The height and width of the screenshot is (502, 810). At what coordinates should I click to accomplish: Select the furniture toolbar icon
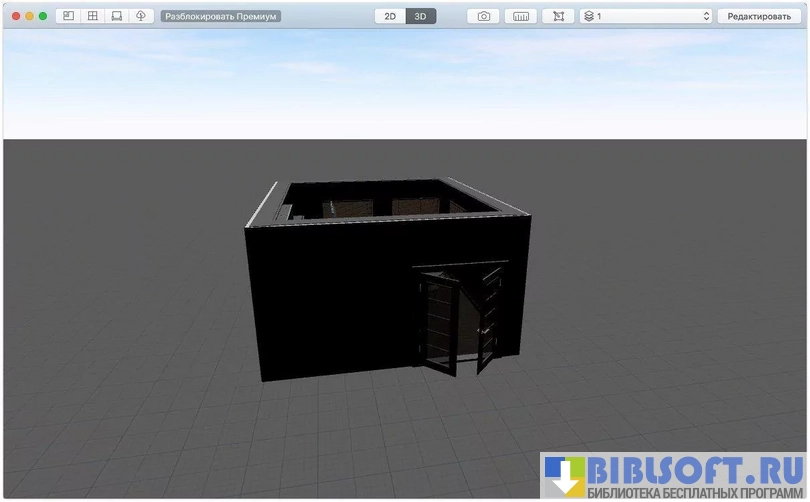pos(117,17)
